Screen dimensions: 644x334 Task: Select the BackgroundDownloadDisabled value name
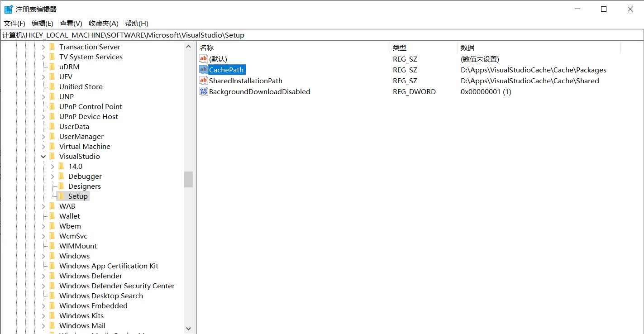tap(260, 91)
